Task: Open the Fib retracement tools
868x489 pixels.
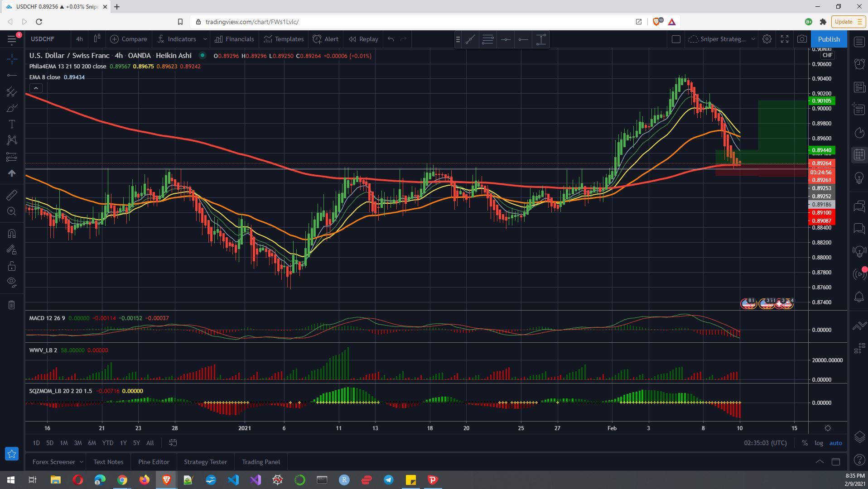Action: click(12, 92)
